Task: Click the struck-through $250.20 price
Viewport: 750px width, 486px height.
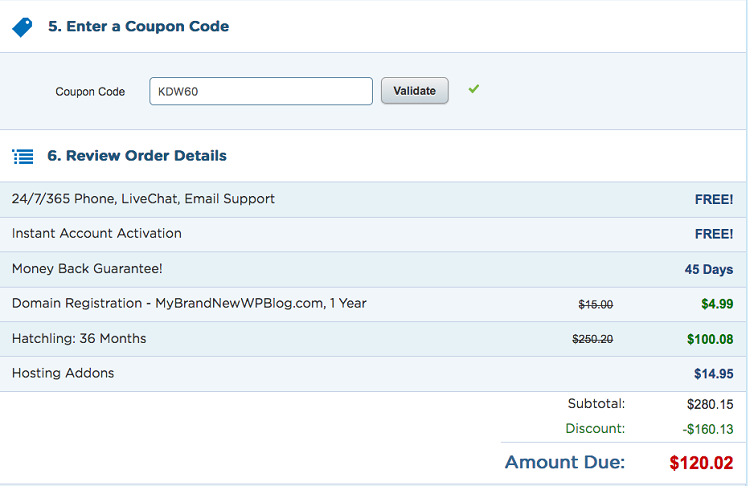Action: click(x=592, y=339)
